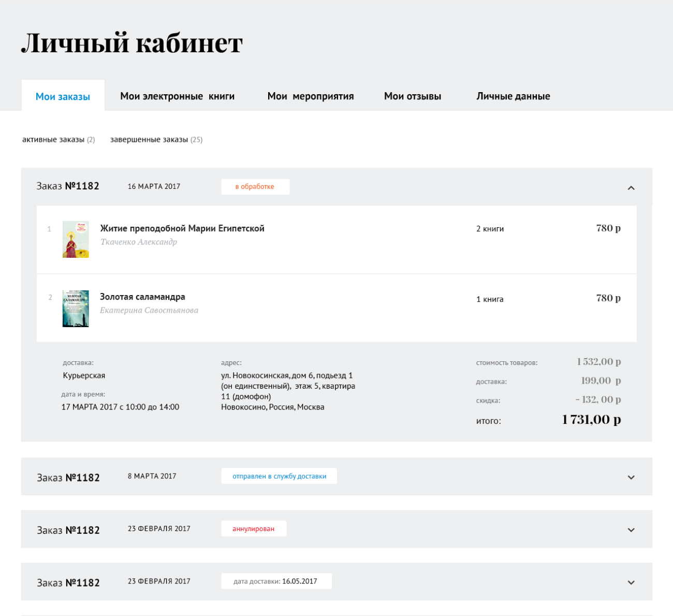This screenshot has width=673, height=616.
Task: Open the Золотая саламандра book cover thumbnail
Action: coord(76,309)
